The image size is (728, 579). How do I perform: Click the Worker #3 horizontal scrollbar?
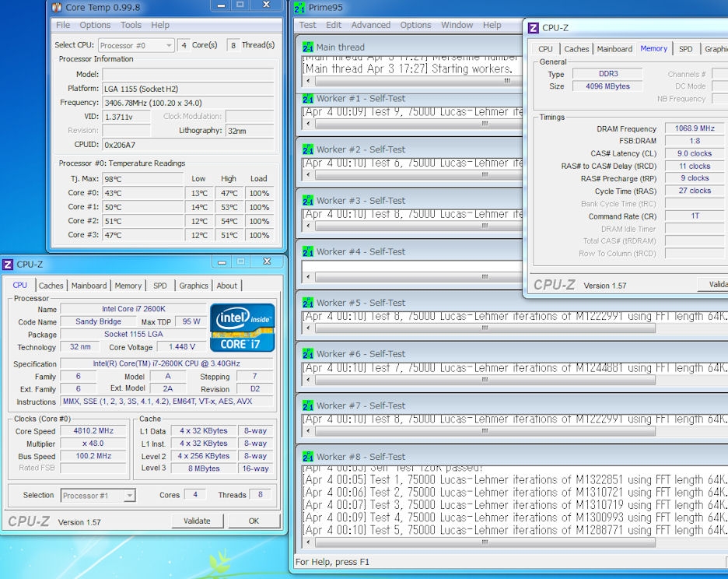click(411, 226)
